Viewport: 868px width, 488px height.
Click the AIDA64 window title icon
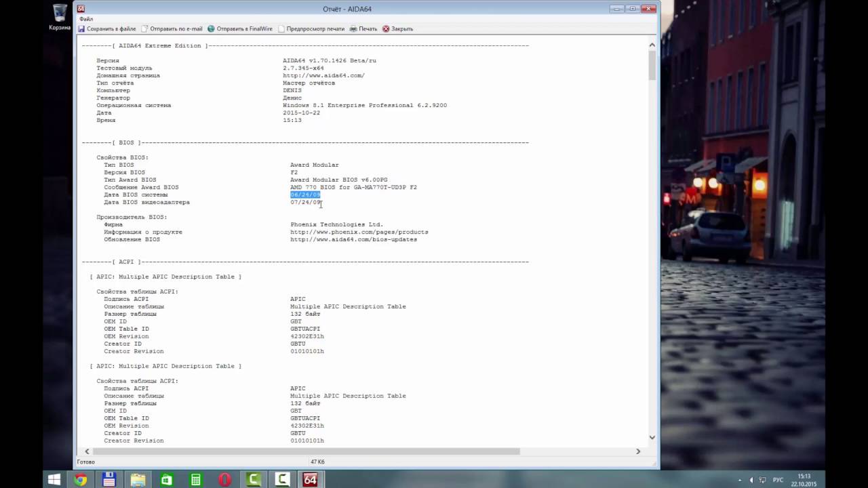pos(81,9)
